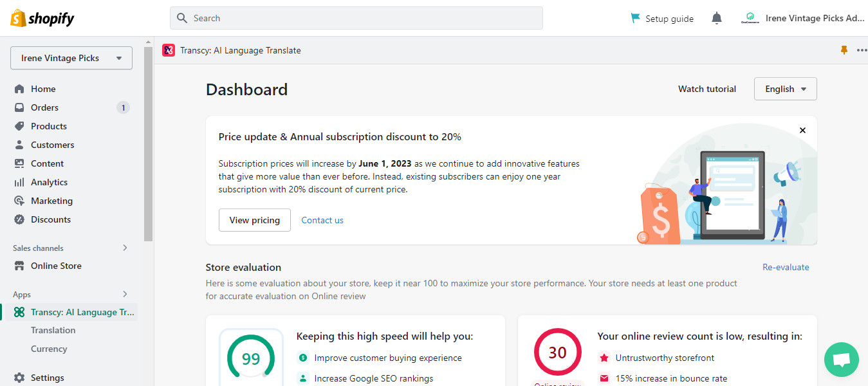Click into the Search field
The width and height of the screenshot is (868, 386).
[x=356, y=18]
